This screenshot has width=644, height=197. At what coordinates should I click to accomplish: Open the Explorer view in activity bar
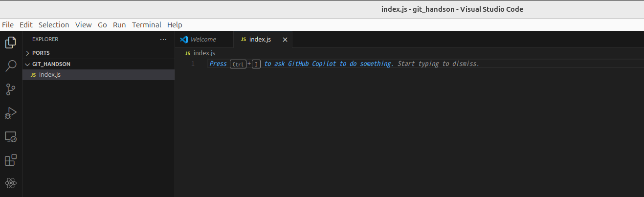[11, 43]
